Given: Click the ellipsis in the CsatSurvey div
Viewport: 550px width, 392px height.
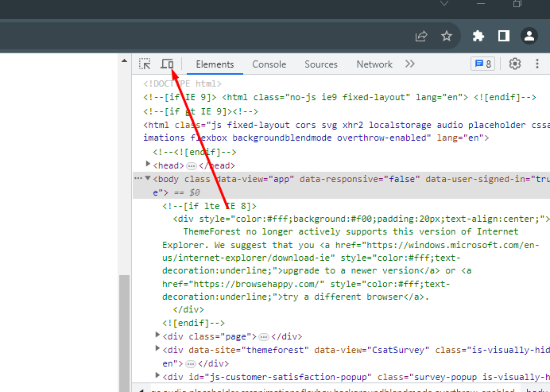Looking at the screenshot, I should (191, 364).
